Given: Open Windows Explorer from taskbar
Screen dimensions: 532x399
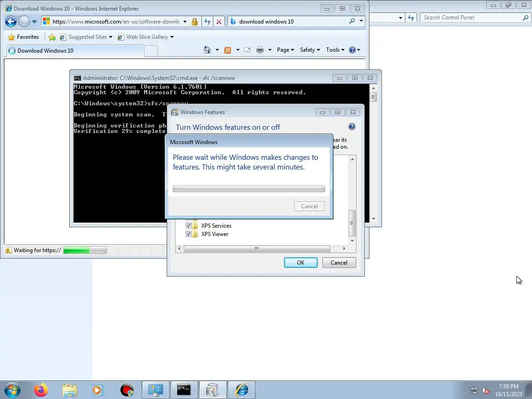Looking at the screenshot, I should [70, 390].
